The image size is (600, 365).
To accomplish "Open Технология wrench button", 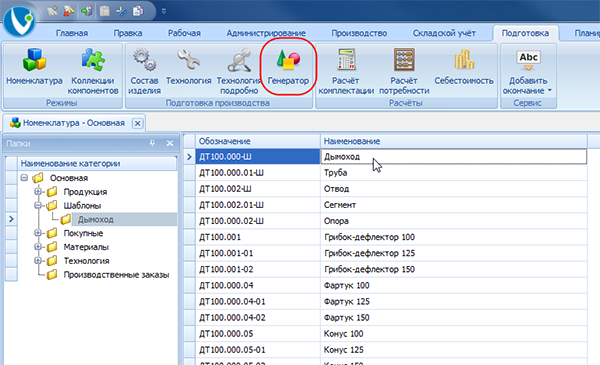I will pyautogui.click(x=188, y=68).
